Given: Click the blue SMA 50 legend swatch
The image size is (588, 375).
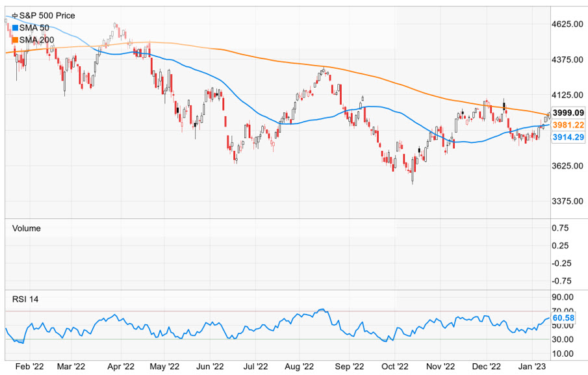Looking at the screenshot, I should [15, 28].
